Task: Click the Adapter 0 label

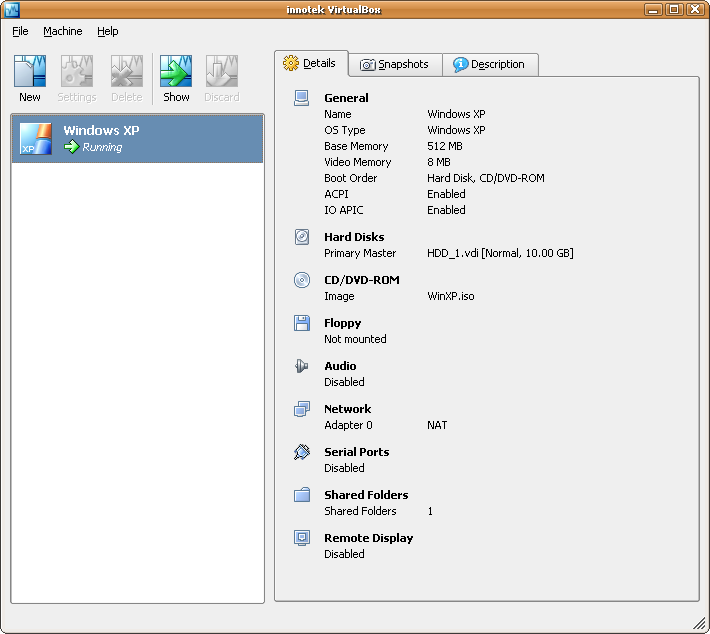Action: point(348,425)
